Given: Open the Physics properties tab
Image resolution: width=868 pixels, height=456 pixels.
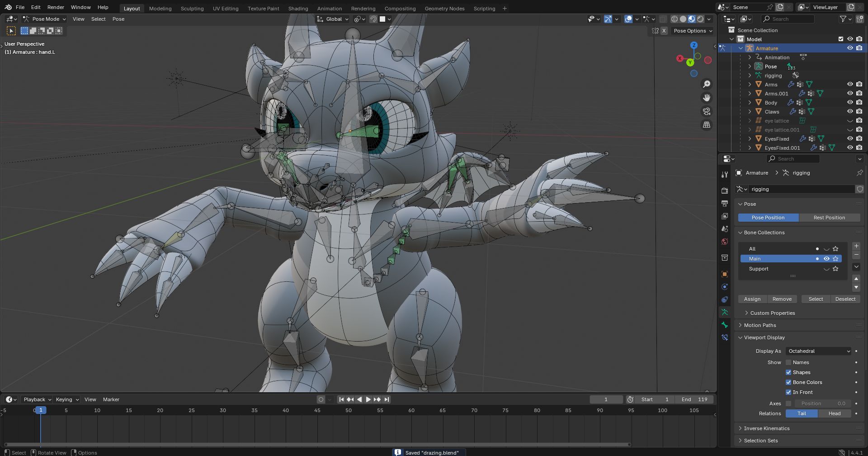Looking at the screenshot, I should [725, 287].
